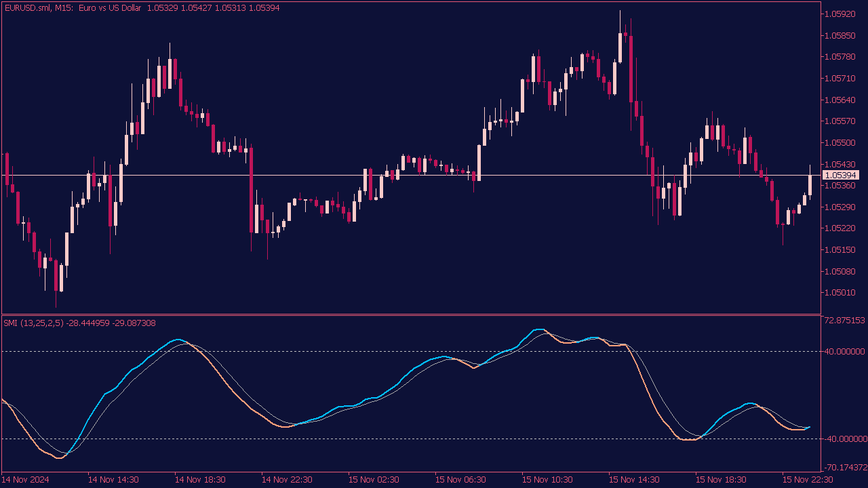Click the 1.05920 price axis label

click(840, 14)
